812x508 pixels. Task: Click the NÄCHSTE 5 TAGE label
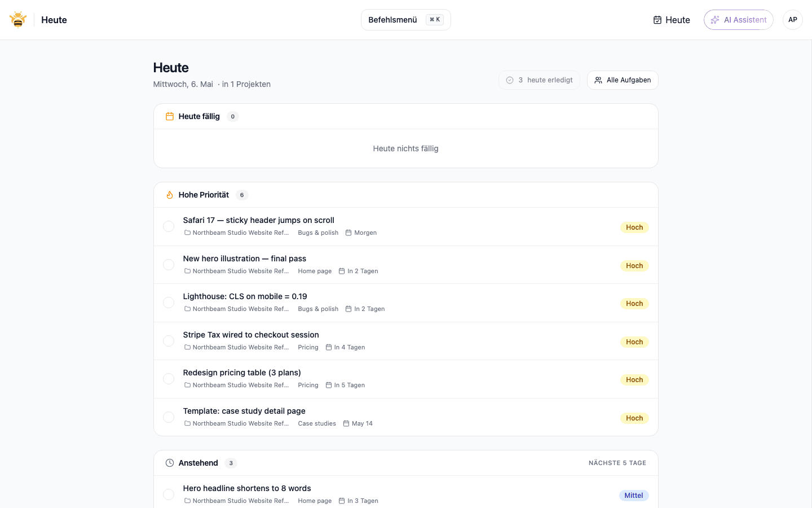click(617, 463)
